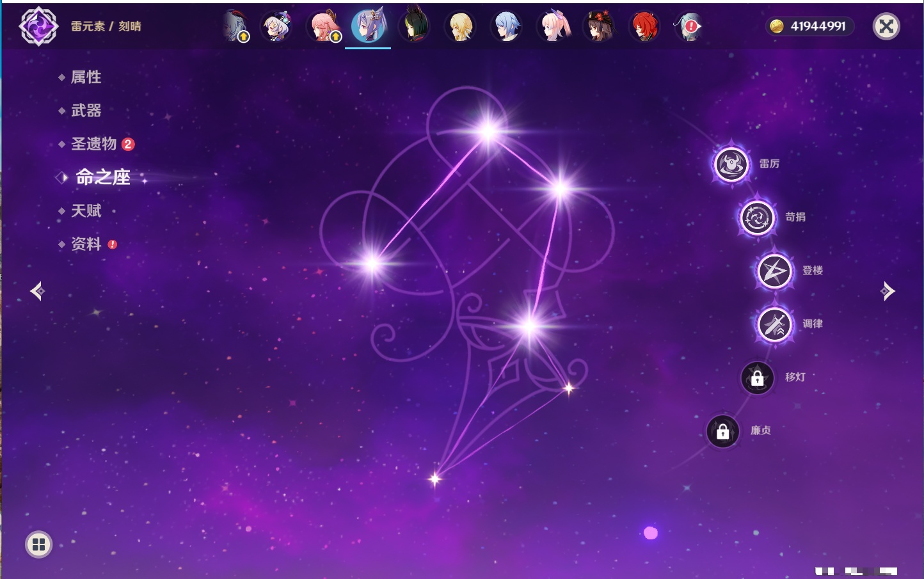
Task: Click the 苛捐 label text
Action: (x=795, y=217)
